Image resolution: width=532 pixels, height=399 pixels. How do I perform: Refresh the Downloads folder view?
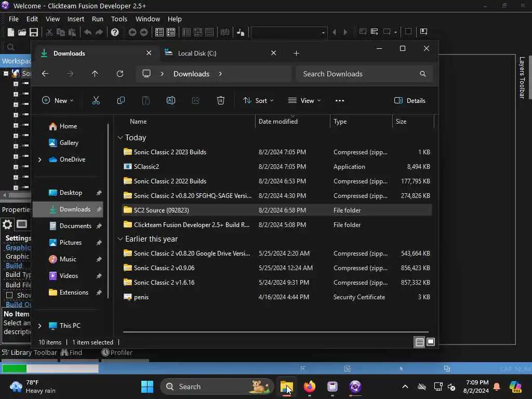(x=120, y=74)
